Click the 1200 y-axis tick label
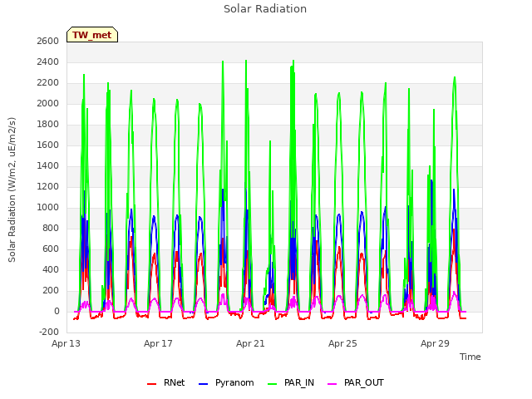This screenshot has width=532, height=399. pyautogui.click(x=48, y=186)
